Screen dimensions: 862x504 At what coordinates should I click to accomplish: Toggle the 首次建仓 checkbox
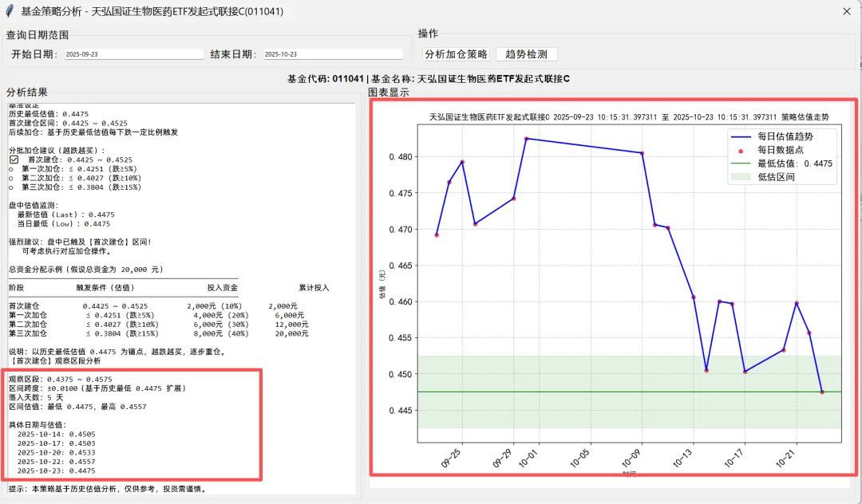tap(14, 159)
